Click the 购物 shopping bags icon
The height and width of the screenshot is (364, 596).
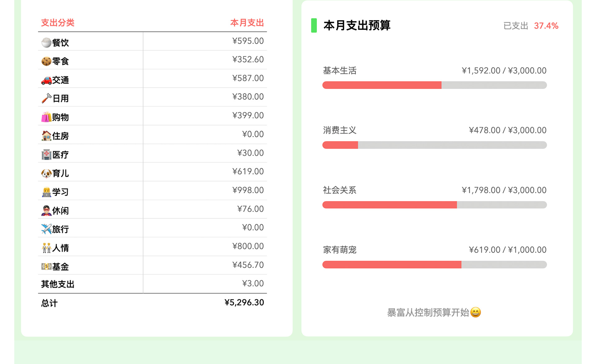(x=46, y=117)
